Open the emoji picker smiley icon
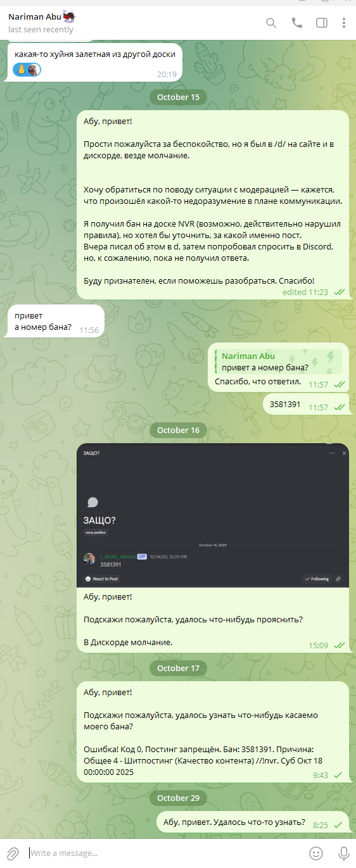 coord(315,853)
